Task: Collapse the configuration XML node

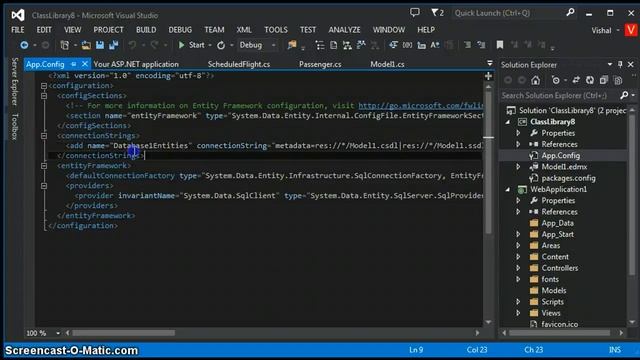Action: 44,86
